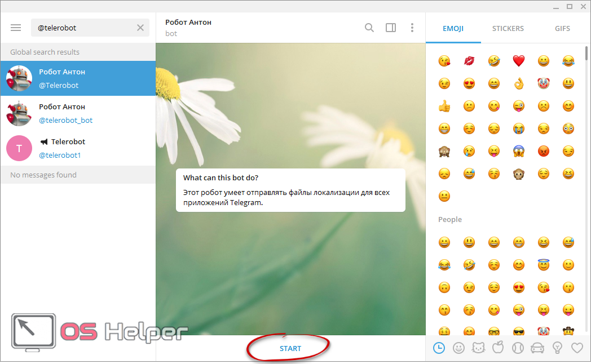Image resolution: width=591 pixels, height=364 pixels.
Task: Insert the flushed wide-eyed face emoji
Action: tap(568, 128)
